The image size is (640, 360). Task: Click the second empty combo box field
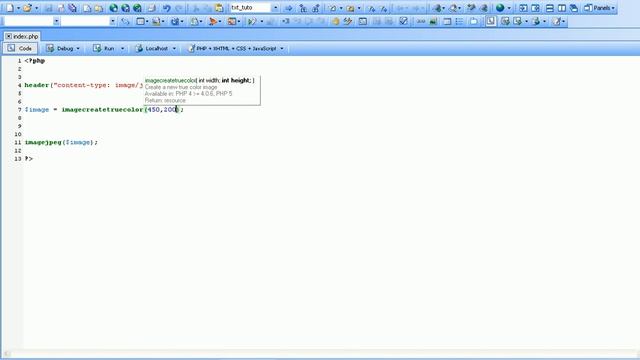(x=85, y=21)
